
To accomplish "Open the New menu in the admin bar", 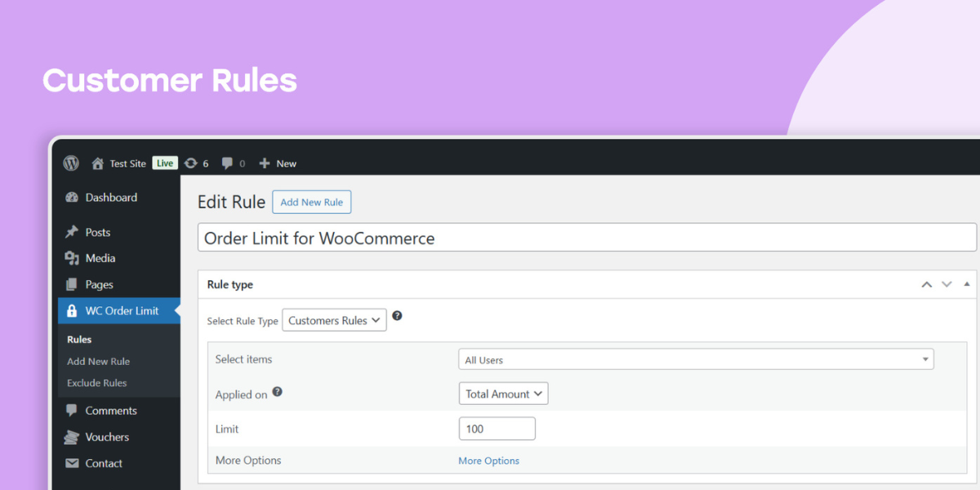I will click(278, 163).
